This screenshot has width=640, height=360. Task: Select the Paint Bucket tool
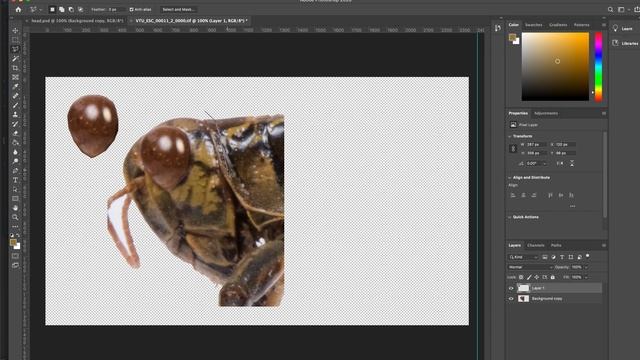16,143
